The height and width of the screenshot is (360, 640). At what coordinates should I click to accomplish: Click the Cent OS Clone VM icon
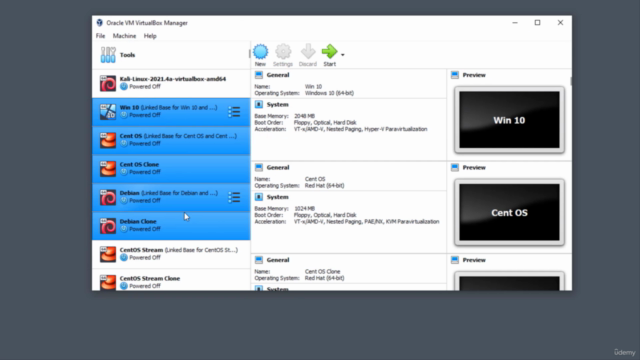pos(108,169)
